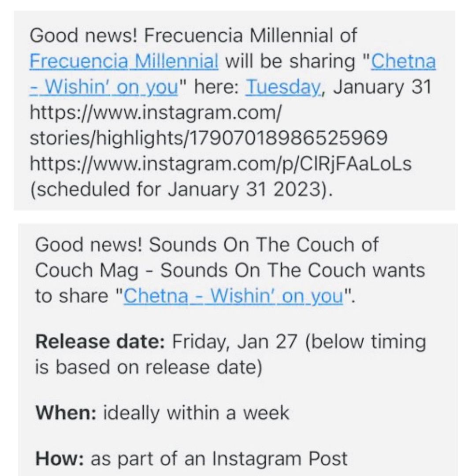The image size is (476, 476).
Task: Click the bold 'Release date:' label
Action: coord(100,342)
